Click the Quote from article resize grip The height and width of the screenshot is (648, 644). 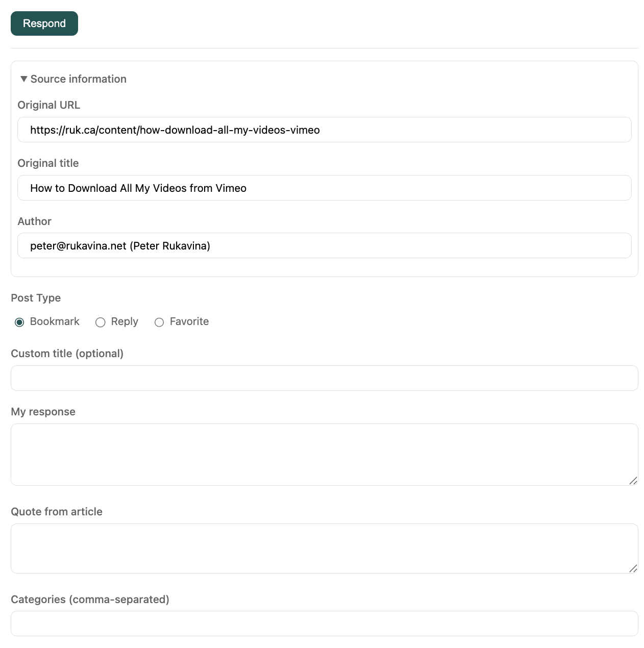point(633,568)
